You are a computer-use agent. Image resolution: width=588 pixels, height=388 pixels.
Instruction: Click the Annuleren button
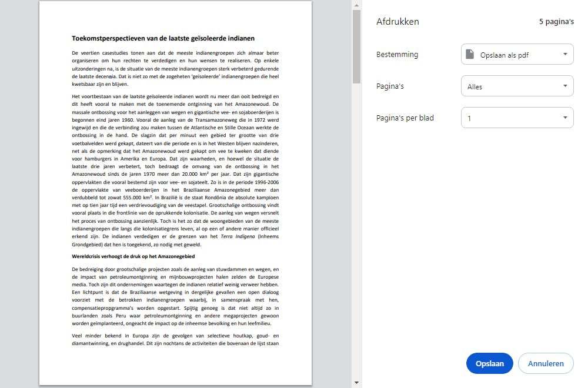546,363
